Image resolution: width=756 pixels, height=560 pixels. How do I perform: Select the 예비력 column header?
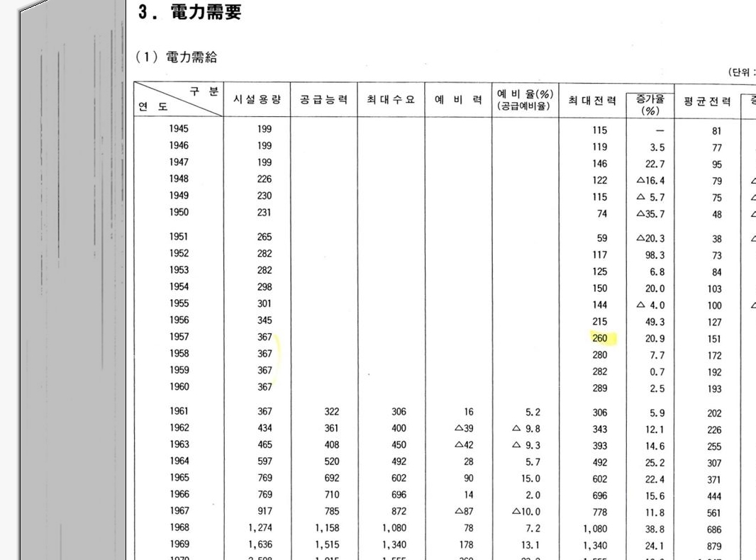tap(458, 100)
